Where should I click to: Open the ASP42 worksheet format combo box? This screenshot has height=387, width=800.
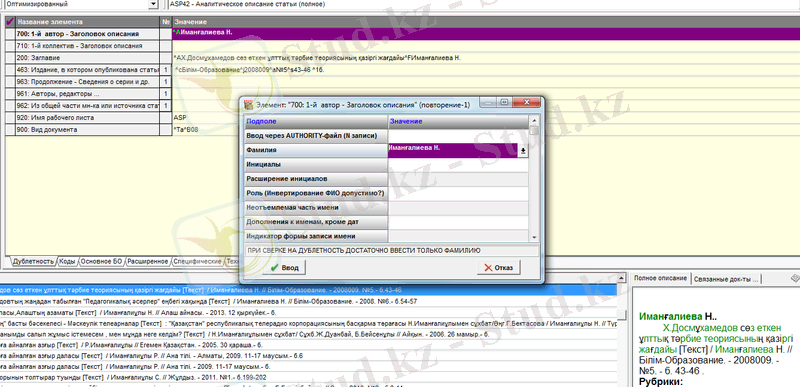[482, 4]
